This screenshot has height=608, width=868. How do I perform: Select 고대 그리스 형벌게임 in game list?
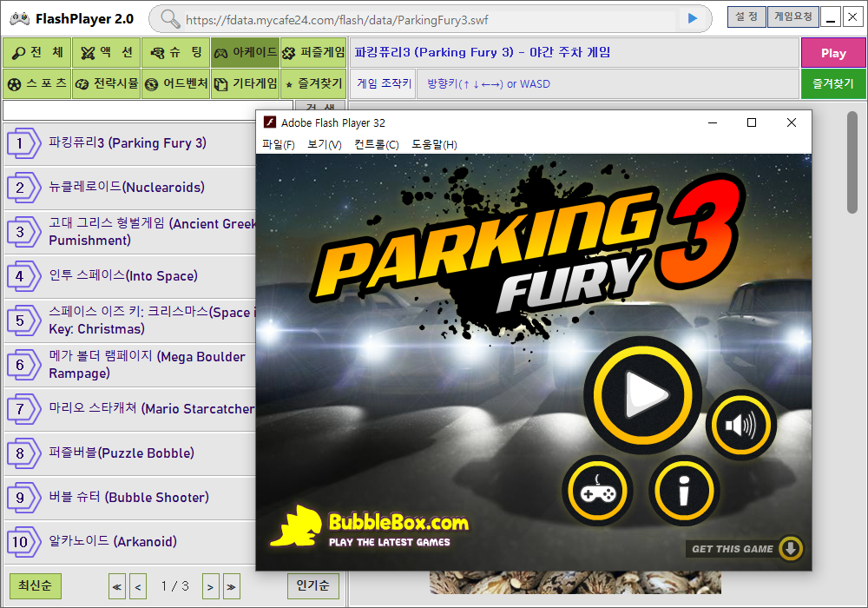point(130,232)
